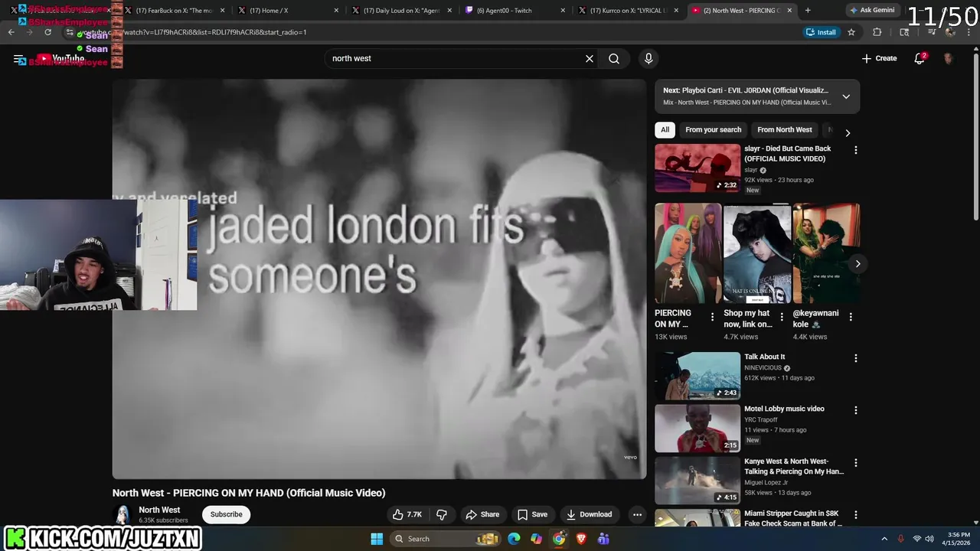Show hidden system tray icons
The image size is (980, 551).
(884, 539)
